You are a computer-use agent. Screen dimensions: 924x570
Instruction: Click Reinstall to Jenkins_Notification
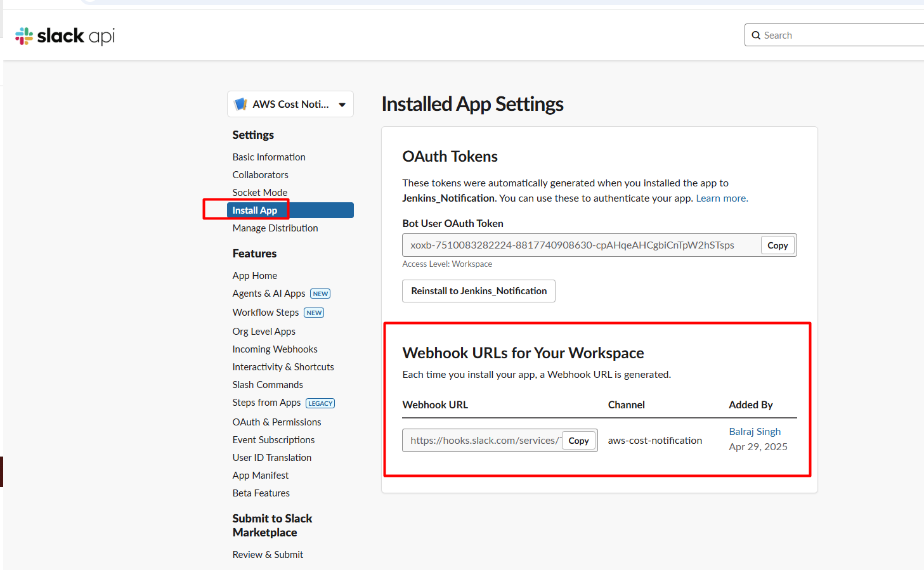479,291
